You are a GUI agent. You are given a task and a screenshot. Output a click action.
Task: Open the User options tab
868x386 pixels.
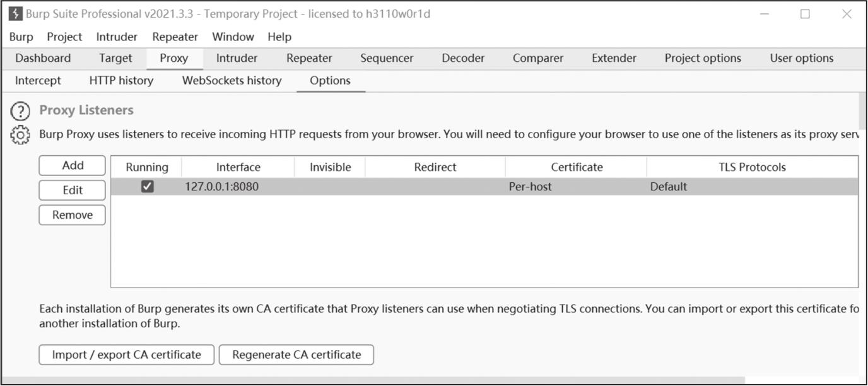[802, 58]
